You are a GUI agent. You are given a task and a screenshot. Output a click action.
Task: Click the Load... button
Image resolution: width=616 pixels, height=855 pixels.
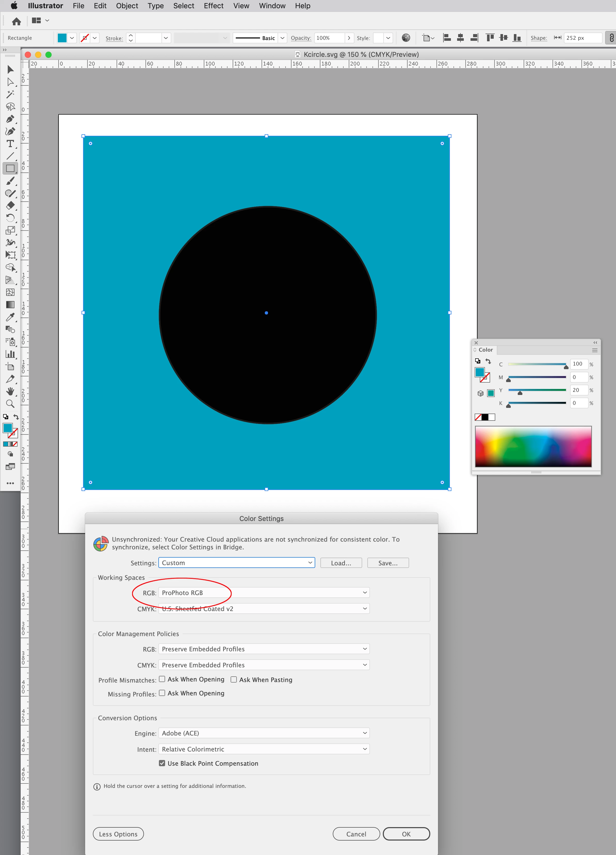coord(341,563)
